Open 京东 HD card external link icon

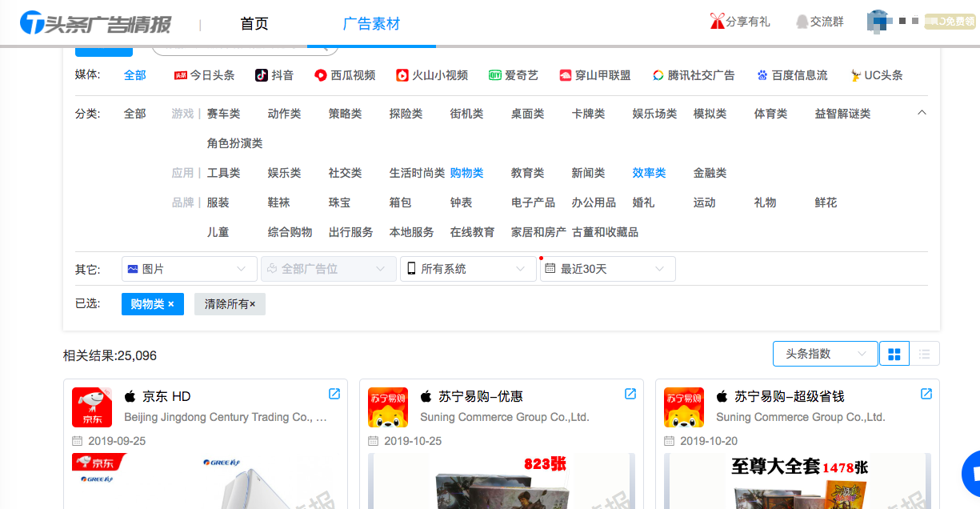coord(334,394)
